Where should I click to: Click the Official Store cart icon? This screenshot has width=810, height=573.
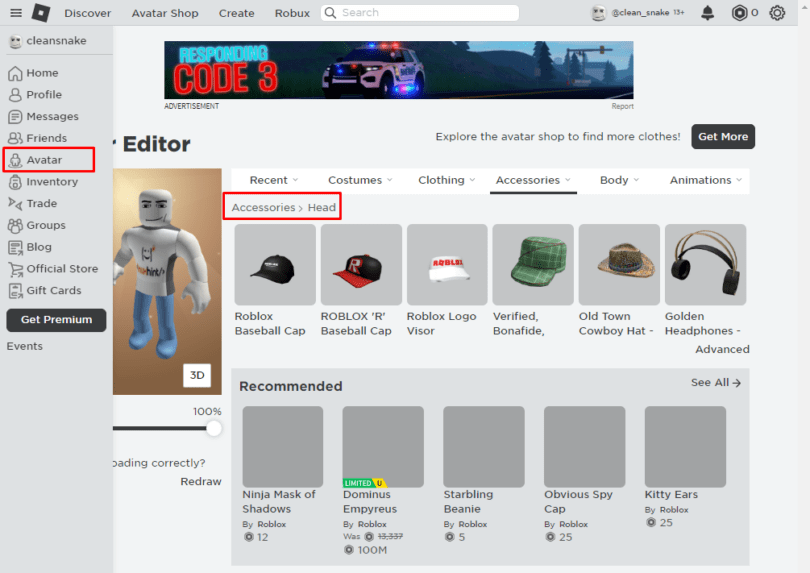15,269
